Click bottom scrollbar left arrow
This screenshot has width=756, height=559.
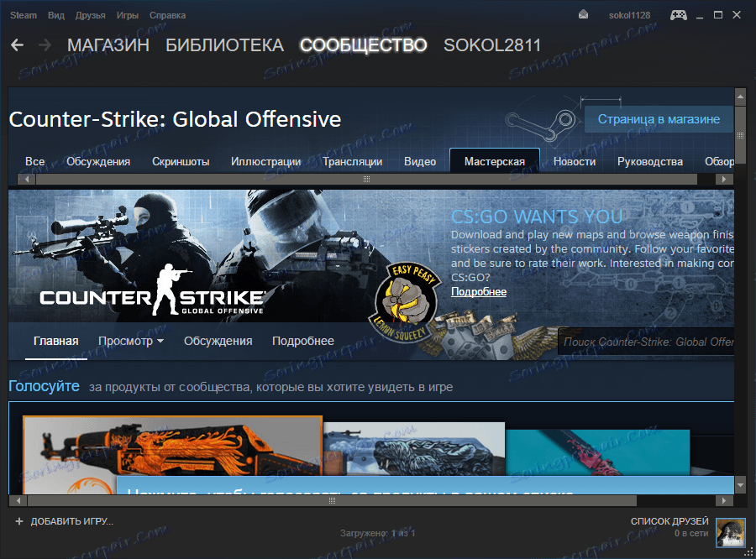(x=18, y=501)
